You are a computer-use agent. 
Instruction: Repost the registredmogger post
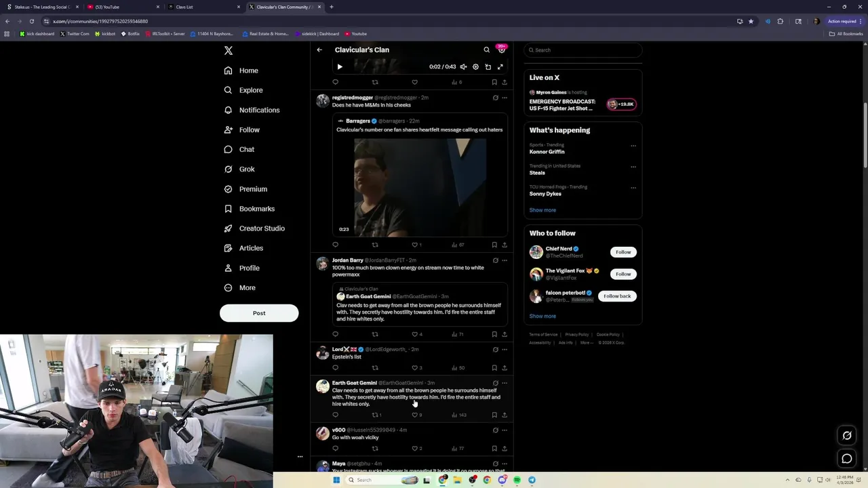click(x=375, y=245)
